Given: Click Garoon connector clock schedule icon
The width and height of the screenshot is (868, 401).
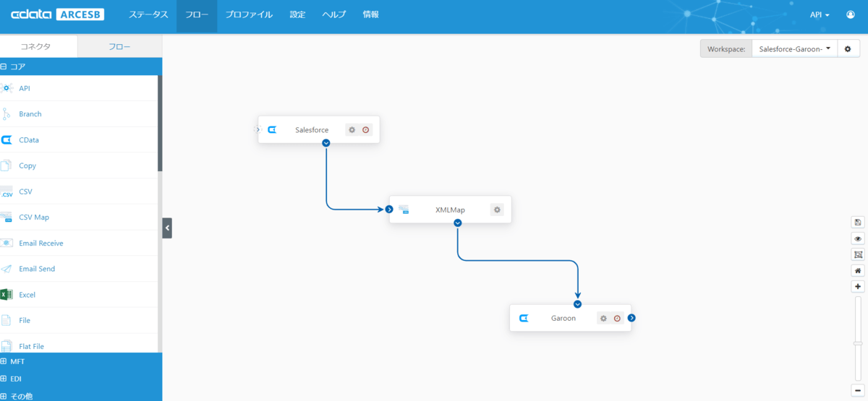Looking at the screenshot, I should click(x=617, y=318).
